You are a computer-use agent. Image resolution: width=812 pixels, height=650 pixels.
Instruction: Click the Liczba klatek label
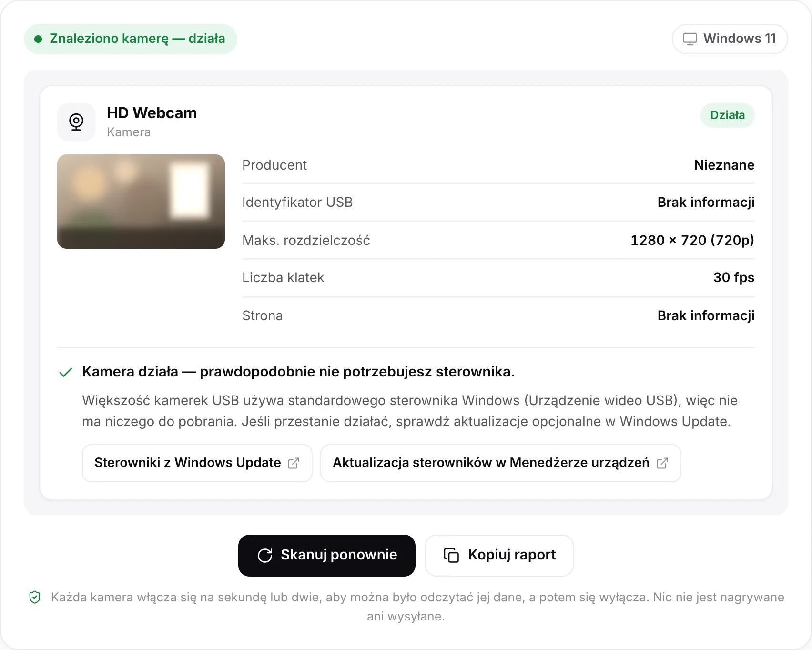[283, 278]
